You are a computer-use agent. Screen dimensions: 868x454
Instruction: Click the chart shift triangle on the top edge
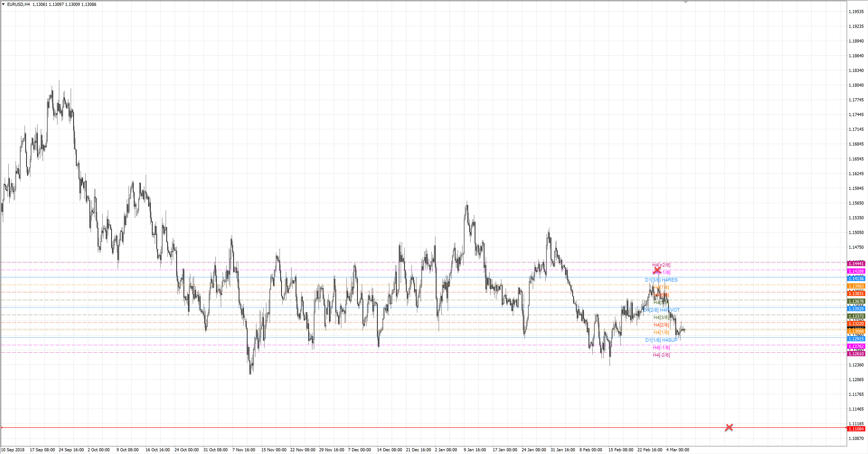tap(685, 2)
